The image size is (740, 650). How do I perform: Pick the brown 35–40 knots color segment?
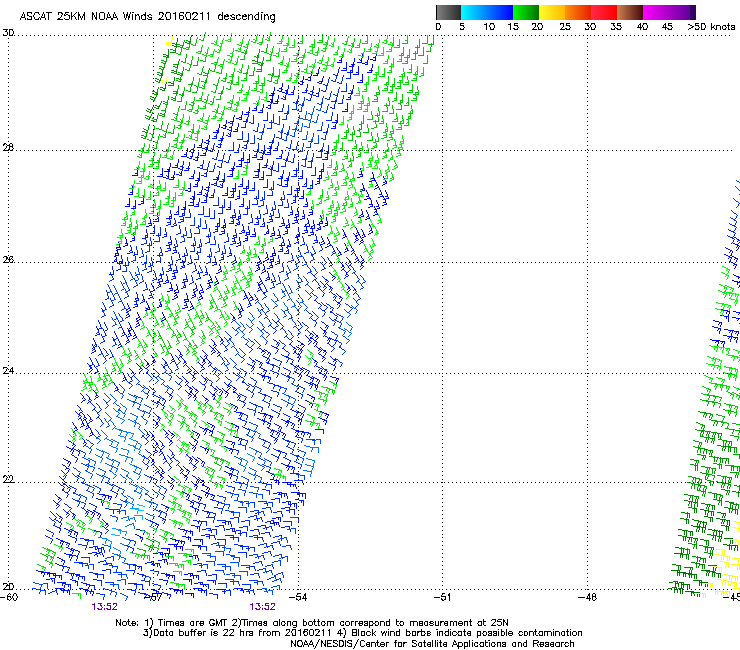click(630, 12)
